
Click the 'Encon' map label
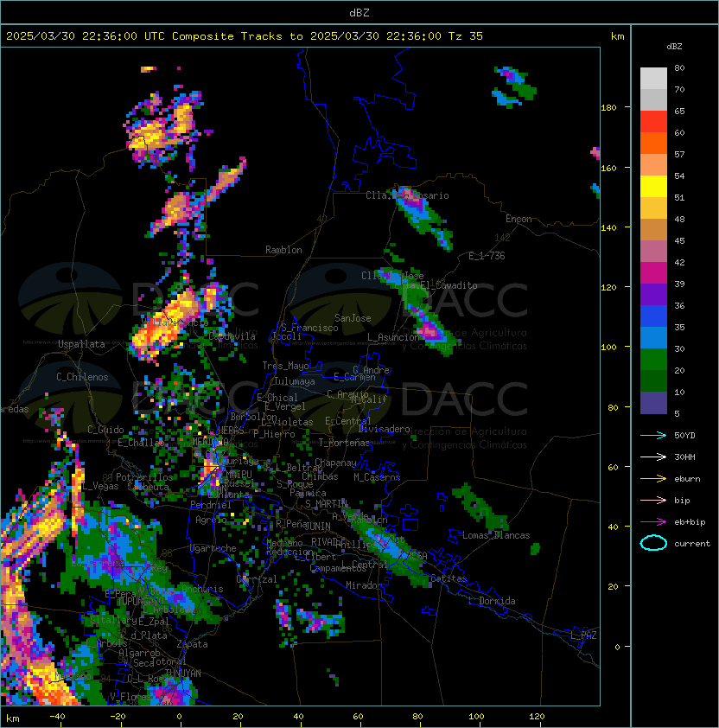pyautogui.click(x=519, y=219)
